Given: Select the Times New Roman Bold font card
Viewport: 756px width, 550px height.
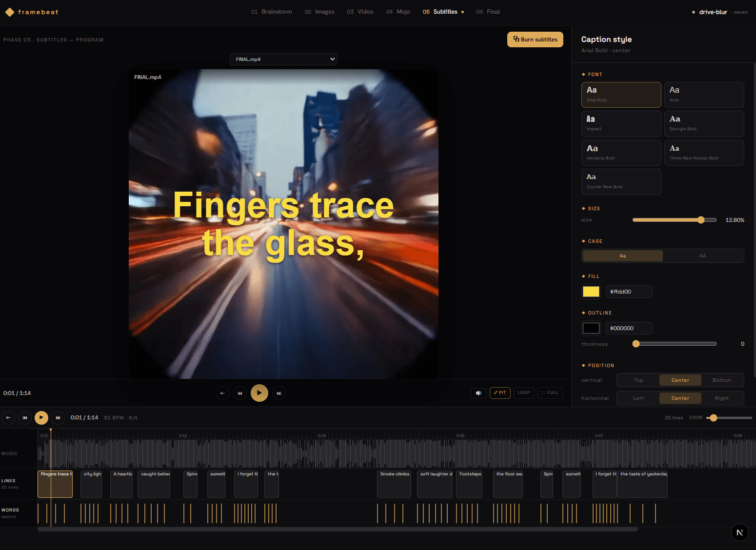Looking at the screenshot, I should [x=704, y=153].
